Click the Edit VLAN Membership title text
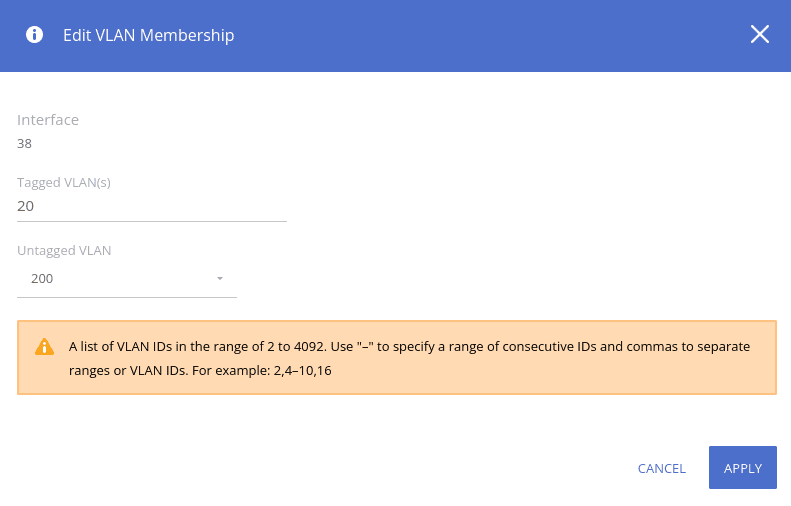The height and width of the screenshot is (506, 791). pyautogui.click(x=148, y=35)
